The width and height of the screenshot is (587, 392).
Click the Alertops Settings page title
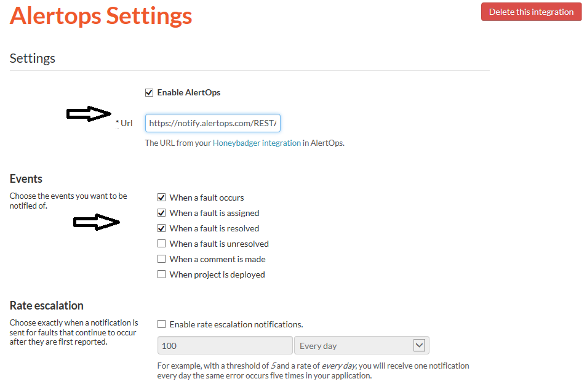(x=101, y=16)
